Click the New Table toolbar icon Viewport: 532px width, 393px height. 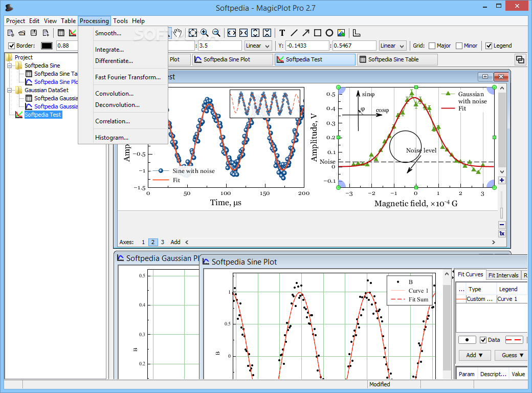click(x=61, y=33)
